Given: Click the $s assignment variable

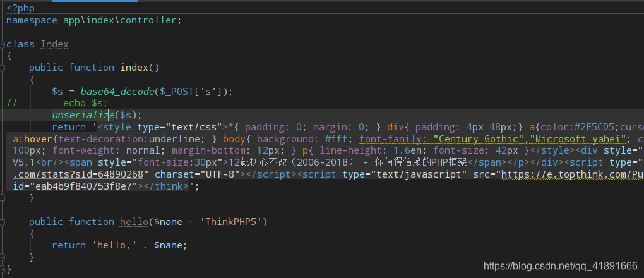Looking at the screenshot, I should (57, 91).
